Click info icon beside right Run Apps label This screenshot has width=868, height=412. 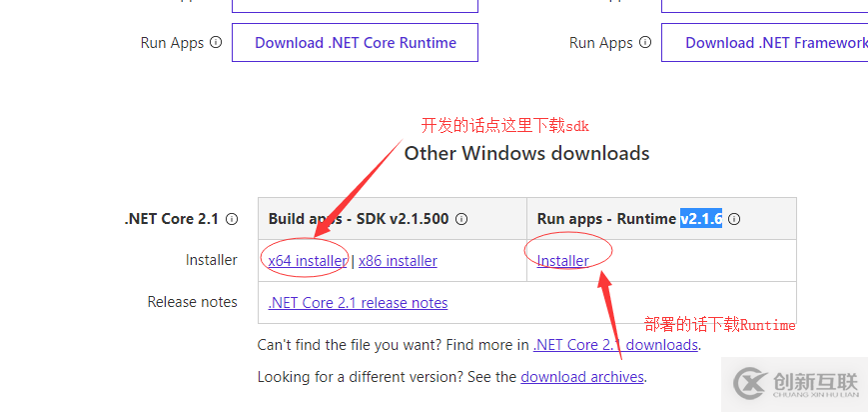click(645, 43)
